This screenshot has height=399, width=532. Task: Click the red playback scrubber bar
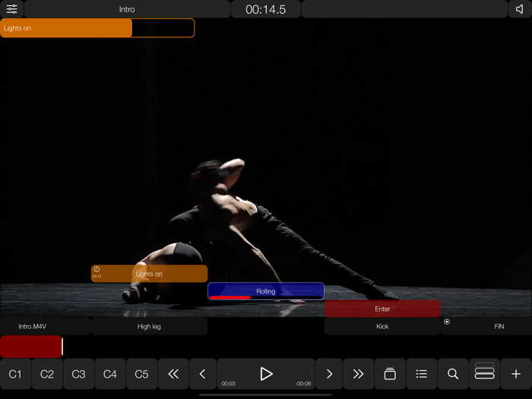[31, 347]
